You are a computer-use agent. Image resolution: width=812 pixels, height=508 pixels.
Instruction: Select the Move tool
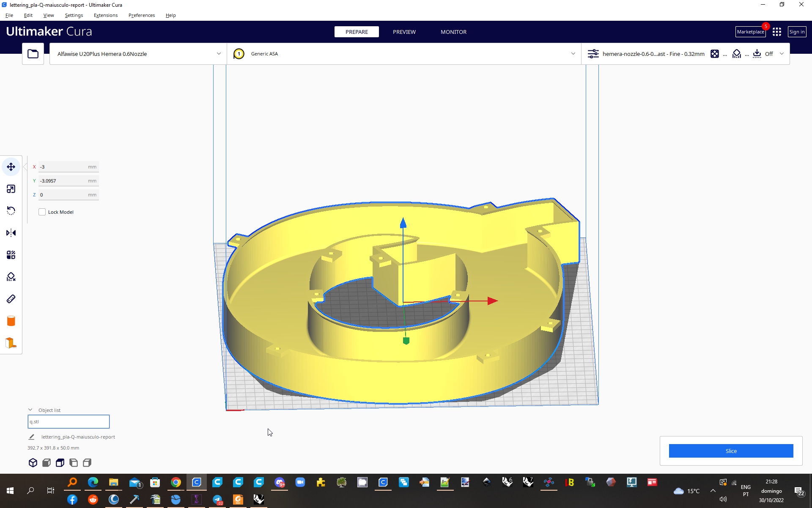(x=11, y=166)
